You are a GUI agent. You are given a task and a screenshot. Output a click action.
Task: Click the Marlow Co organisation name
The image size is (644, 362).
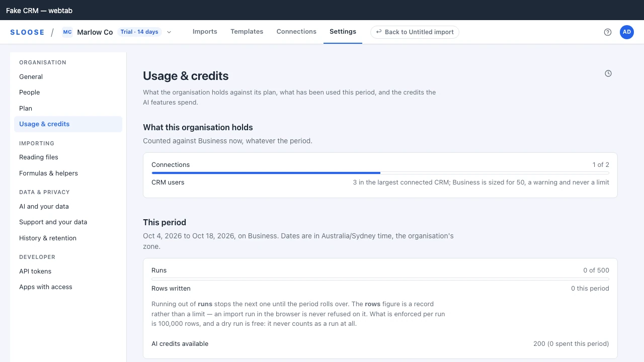coord(95,32)
